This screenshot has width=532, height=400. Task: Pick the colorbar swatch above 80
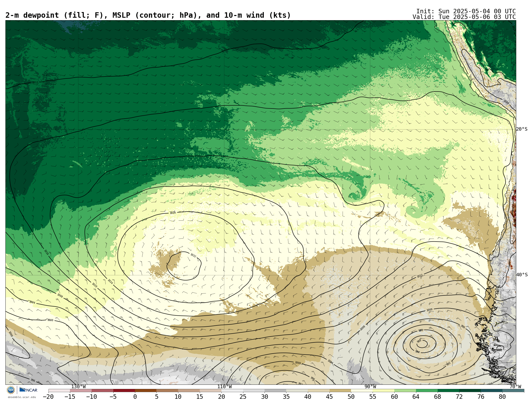coord(513,391)
